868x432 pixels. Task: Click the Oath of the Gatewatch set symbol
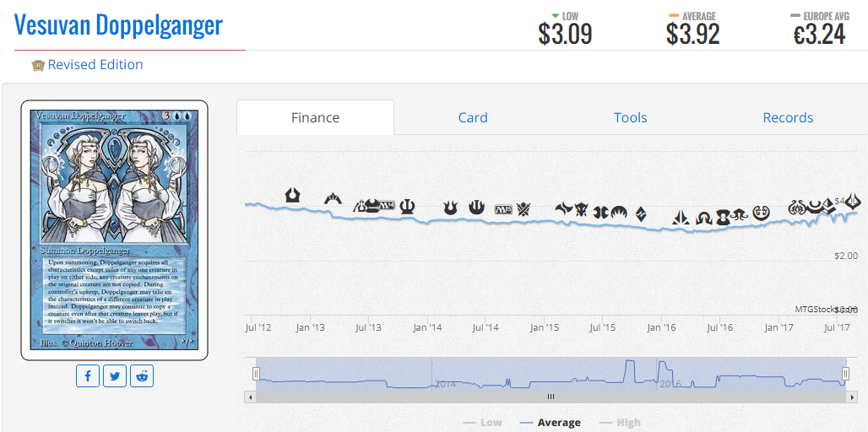point(681,218)
